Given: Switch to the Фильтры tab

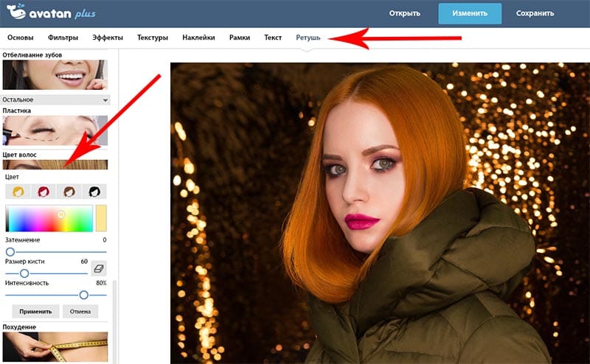Looking at the screenshot, I should point(63,38).
